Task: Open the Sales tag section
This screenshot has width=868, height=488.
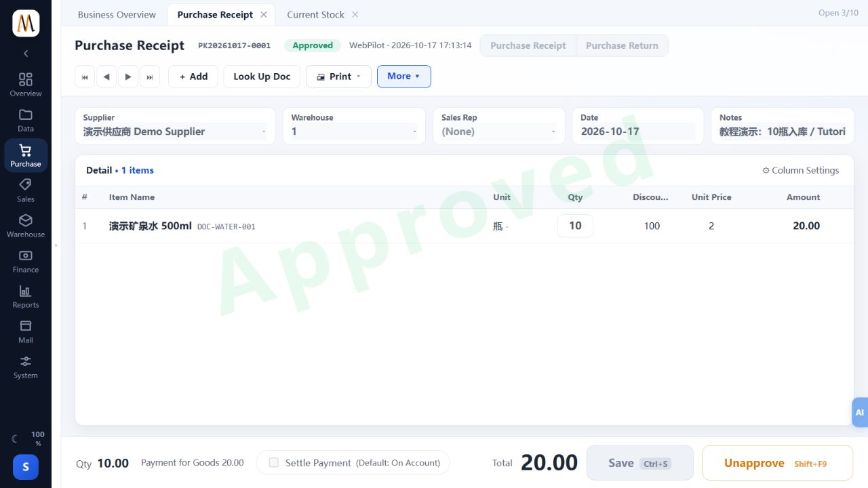Action: (x=26, y=190)
